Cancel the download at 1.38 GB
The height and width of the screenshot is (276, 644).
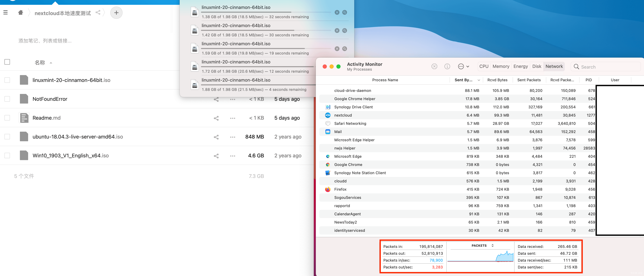point(337,12)
